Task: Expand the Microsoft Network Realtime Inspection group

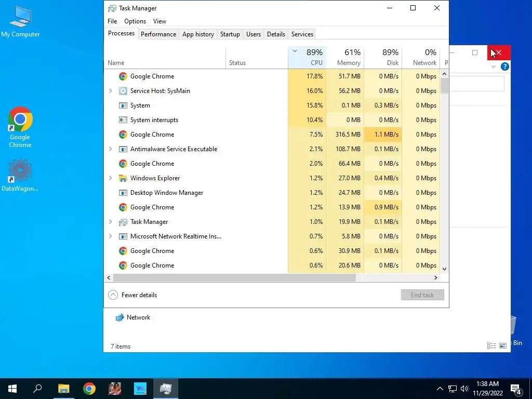Action: point(111,236)
